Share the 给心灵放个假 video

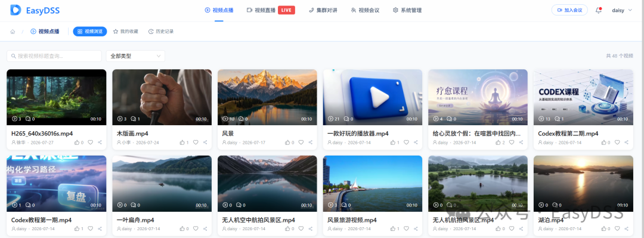[x=522, y=142]
